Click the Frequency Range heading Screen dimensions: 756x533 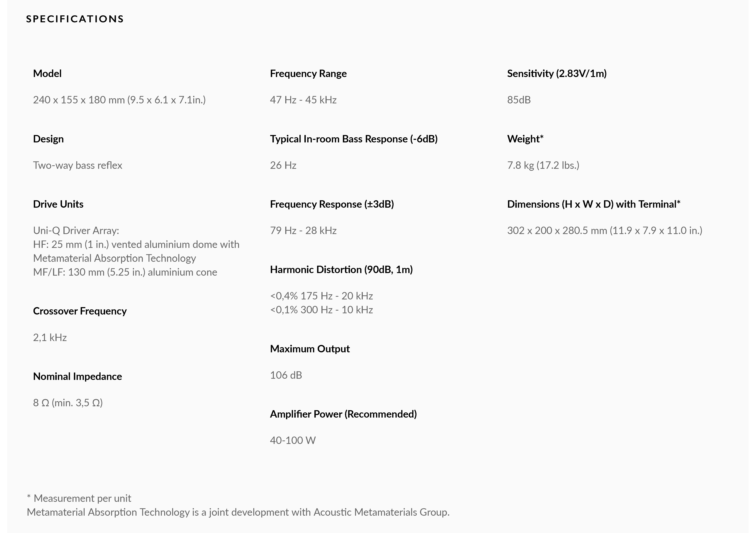308,73
